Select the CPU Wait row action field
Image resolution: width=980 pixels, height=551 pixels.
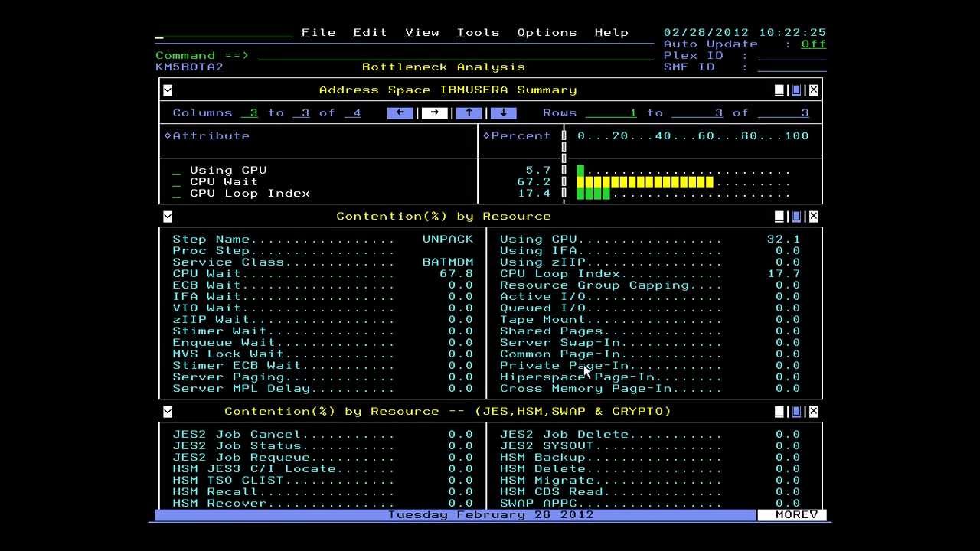177,182
